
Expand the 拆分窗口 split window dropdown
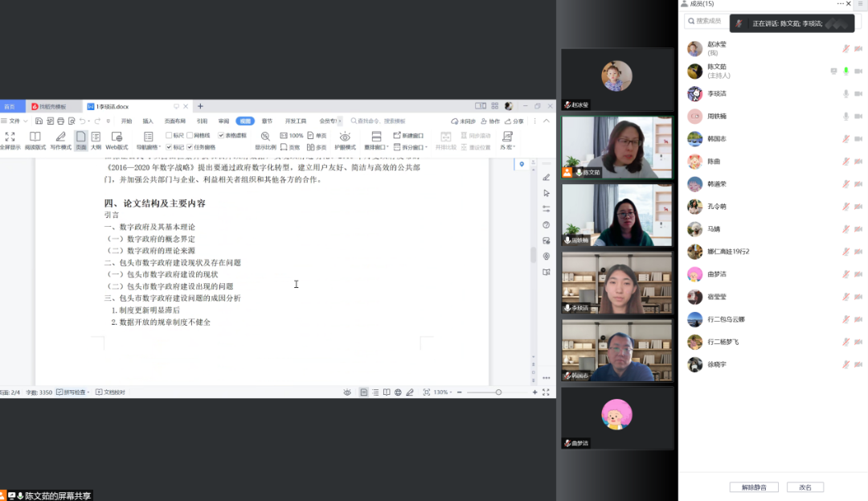(411, 147)
